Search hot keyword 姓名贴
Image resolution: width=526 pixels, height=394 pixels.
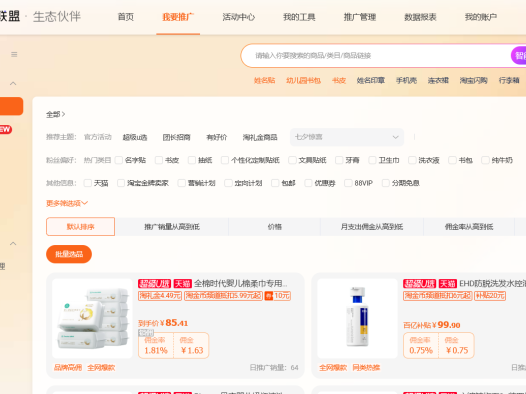coord(264,80)
